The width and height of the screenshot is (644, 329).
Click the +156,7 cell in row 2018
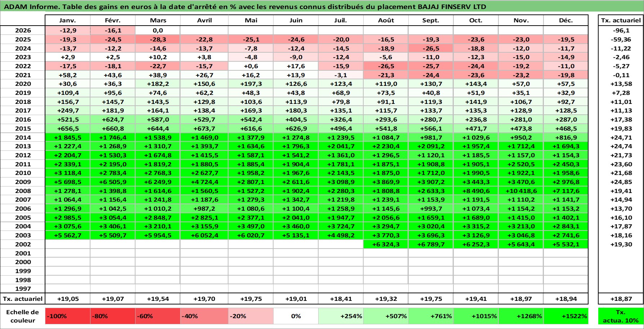pyautogui.click(x=68, y=102)
